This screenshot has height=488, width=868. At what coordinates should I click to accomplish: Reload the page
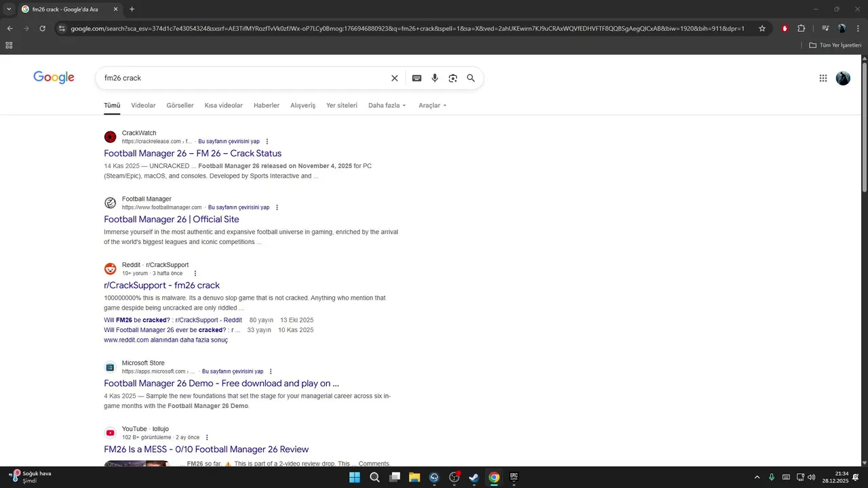[x=42, y=28]
